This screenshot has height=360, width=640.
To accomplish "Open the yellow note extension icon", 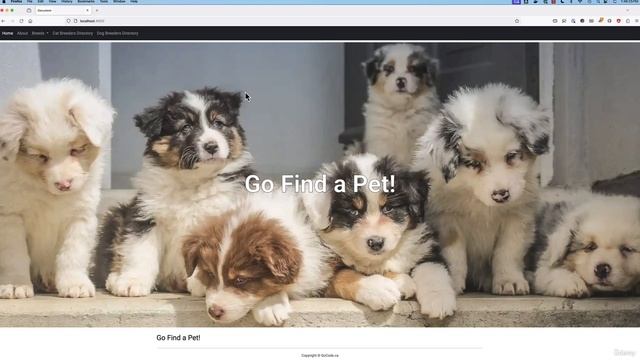I will click(x=601, y=20).
